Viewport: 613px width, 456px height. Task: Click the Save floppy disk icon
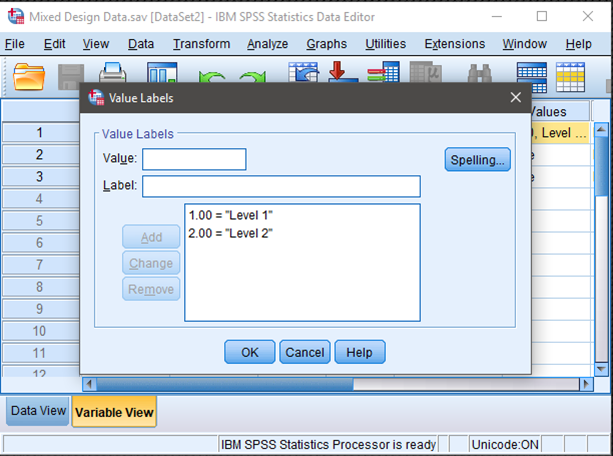[71, 76]
